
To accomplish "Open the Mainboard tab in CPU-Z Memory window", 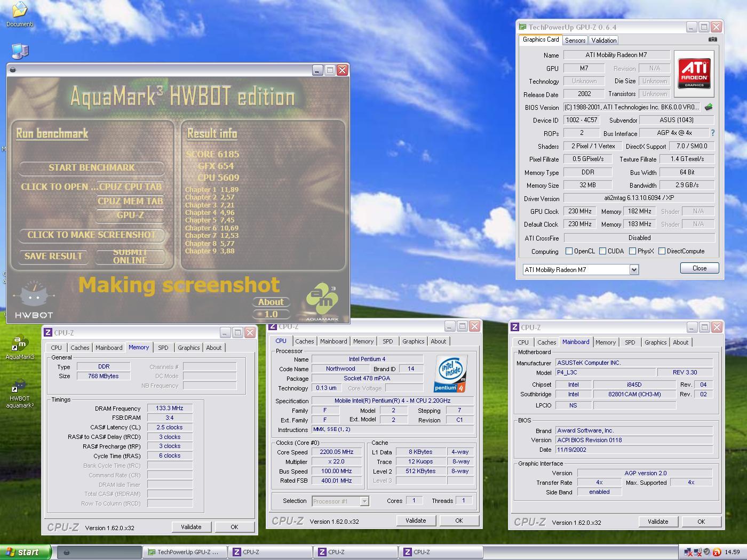I will tap(109, 348).
